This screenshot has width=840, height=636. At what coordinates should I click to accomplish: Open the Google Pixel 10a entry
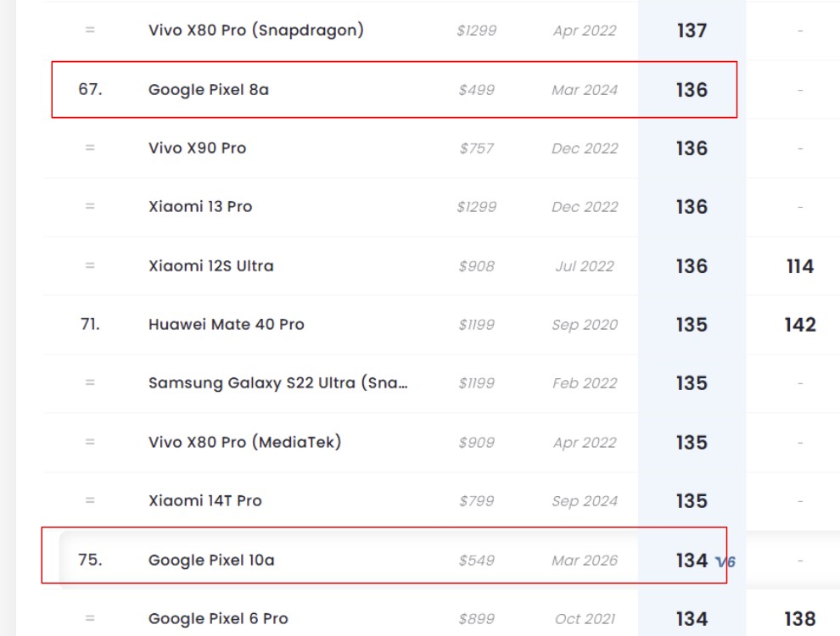click(211, 560)
